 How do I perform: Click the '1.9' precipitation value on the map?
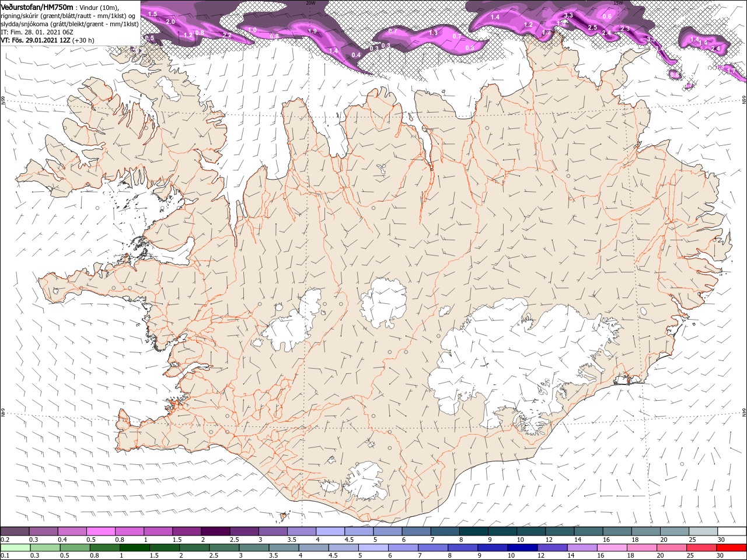pos(312,31)
